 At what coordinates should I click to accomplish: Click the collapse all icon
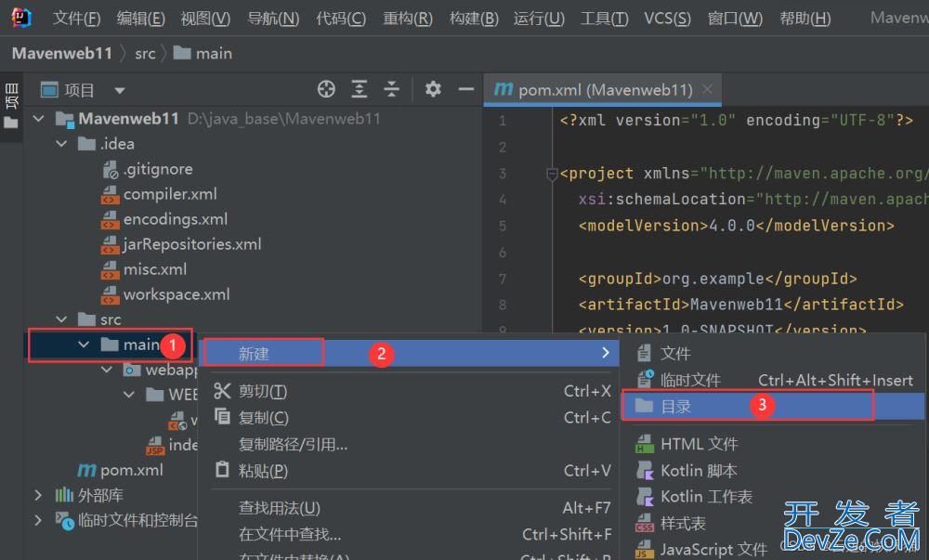click(x=392, y=89)
